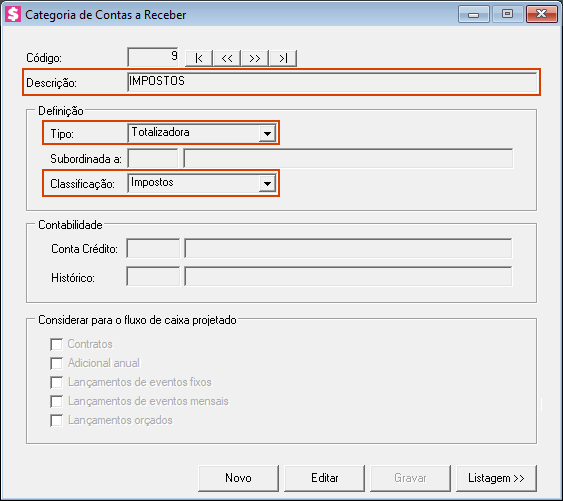563x501 pixels.
Task: Open Listagem >> panel button
Action: pos(497,478)
